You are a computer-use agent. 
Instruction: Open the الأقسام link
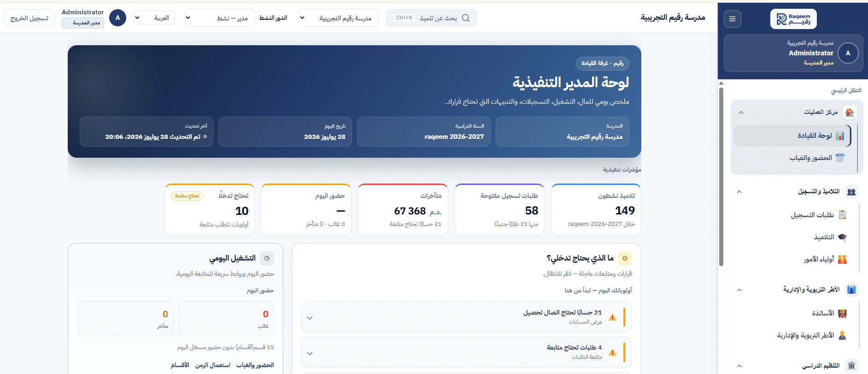tap(180, 365)
